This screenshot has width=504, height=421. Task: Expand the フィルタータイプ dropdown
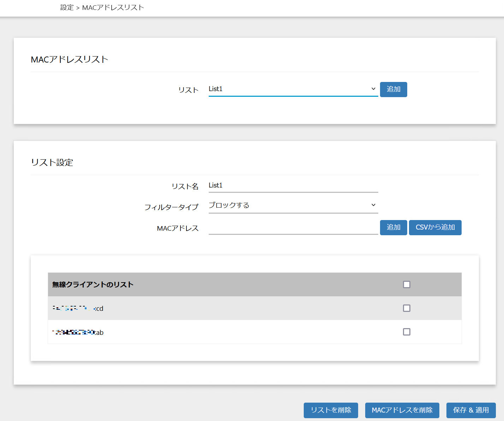click(293, 206)
